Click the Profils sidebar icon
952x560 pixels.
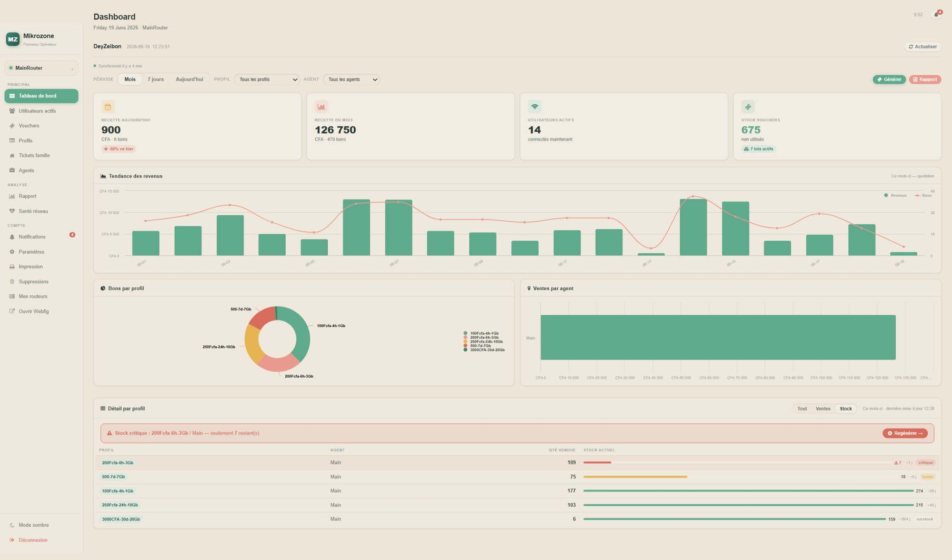tap(12, 140)
